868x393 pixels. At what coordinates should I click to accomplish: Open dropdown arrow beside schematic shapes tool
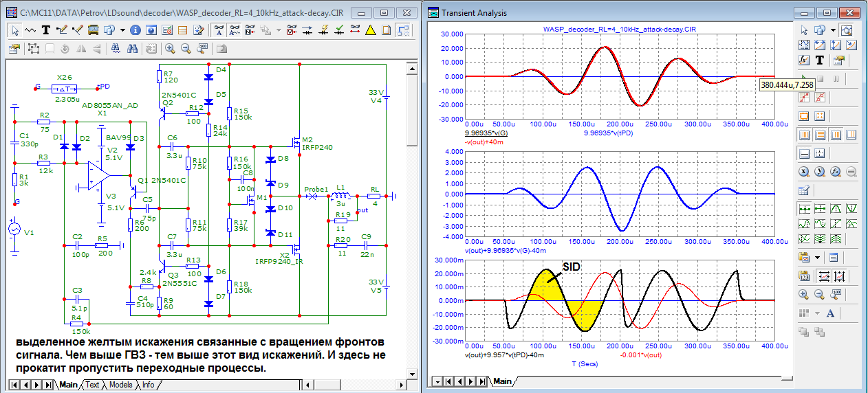122,30
